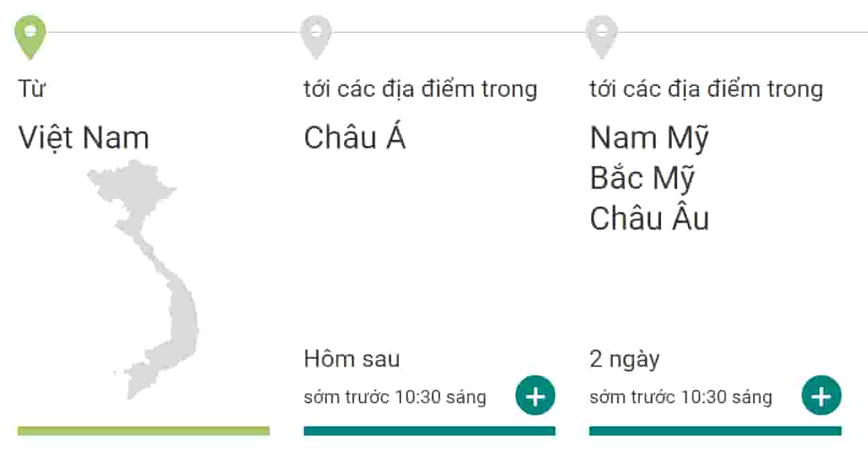Click the Châu Âu destination text
868x449 pixels.
point(649,218)
